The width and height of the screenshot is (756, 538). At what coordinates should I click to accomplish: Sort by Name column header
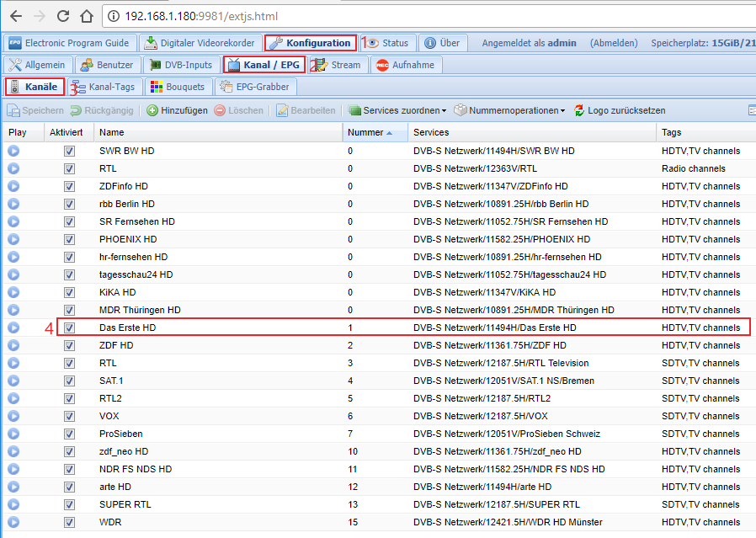click(x=218, y=132)
